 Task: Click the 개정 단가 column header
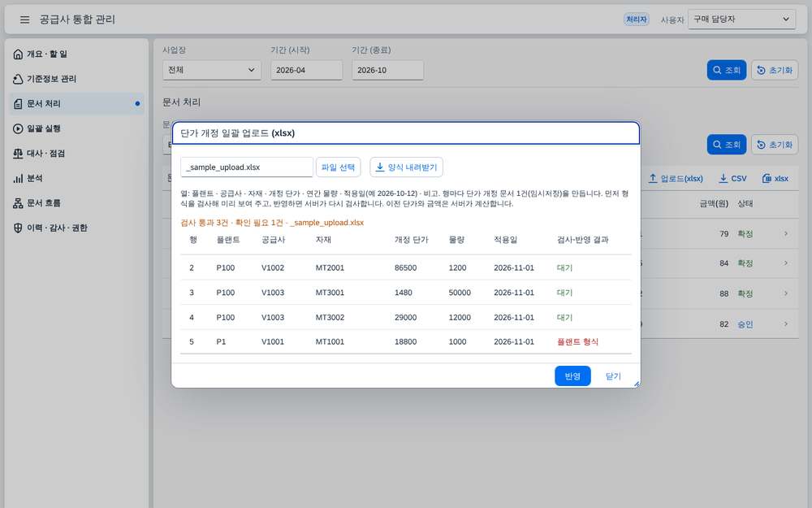pos(411,240)
